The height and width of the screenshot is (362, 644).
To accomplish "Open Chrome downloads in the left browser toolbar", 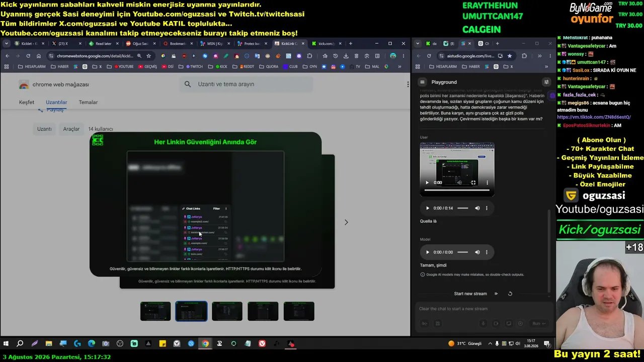I will point(346,56).
